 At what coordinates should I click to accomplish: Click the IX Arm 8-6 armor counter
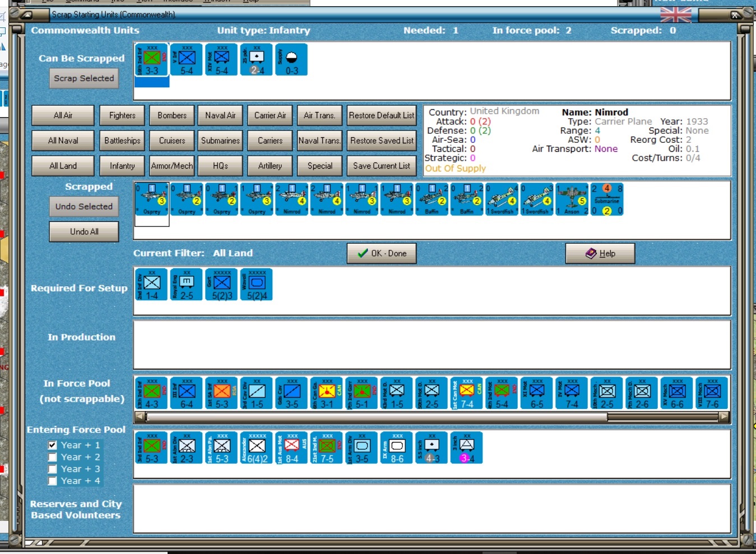[x=397, y=448]
